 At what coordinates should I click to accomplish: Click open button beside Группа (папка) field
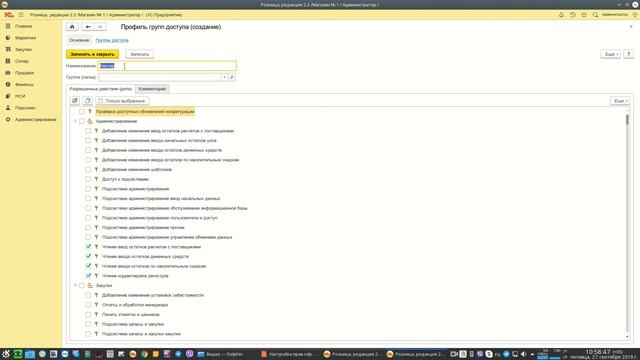[231, 77]
